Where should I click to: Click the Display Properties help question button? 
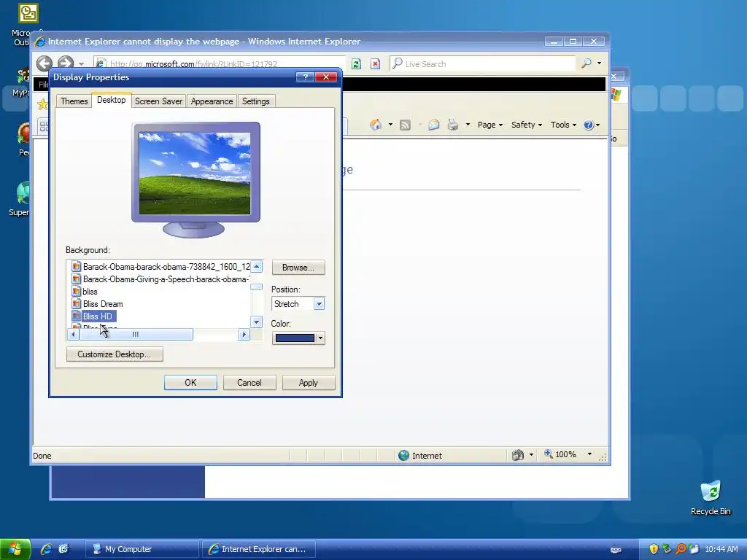(x=305, y=77)
